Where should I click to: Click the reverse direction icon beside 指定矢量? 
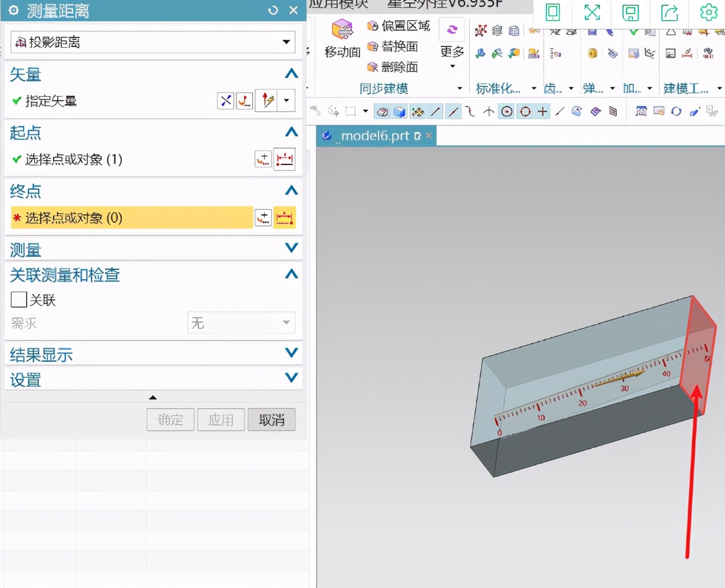click(x=226, y=101)
